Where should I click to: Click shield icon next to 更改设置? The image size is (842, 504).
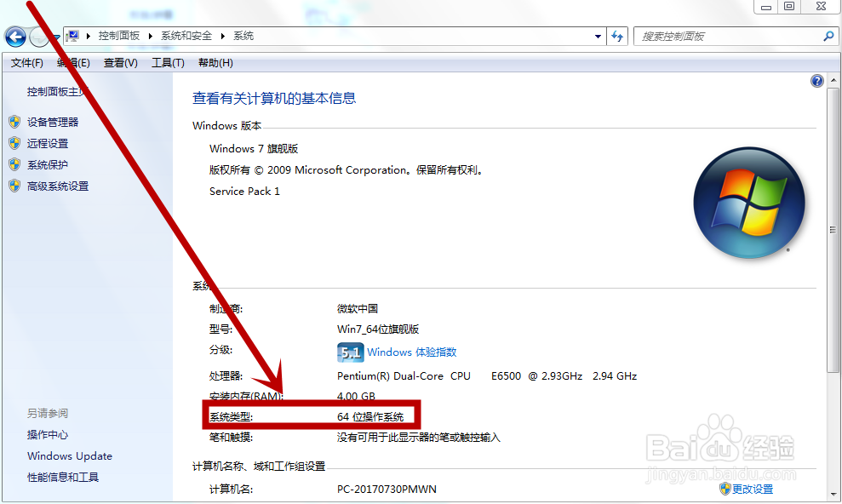click(725, 489)
